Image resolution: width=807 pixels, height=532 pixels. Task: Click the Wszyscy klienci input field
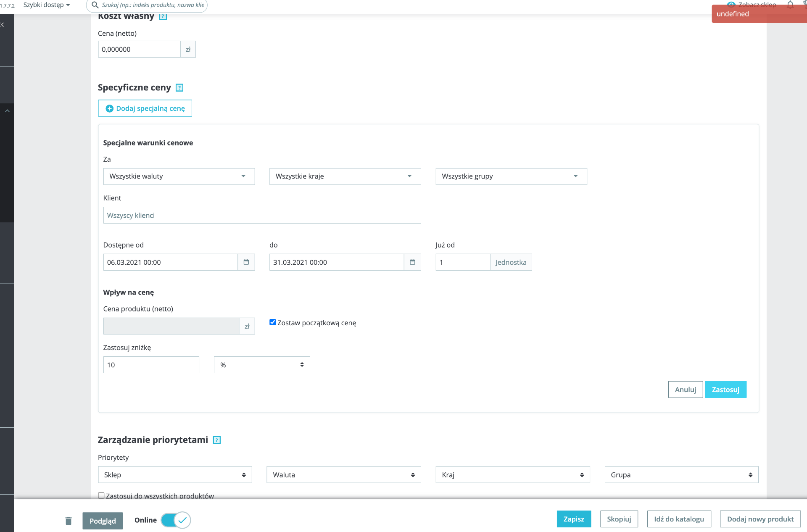pos(262,215)
